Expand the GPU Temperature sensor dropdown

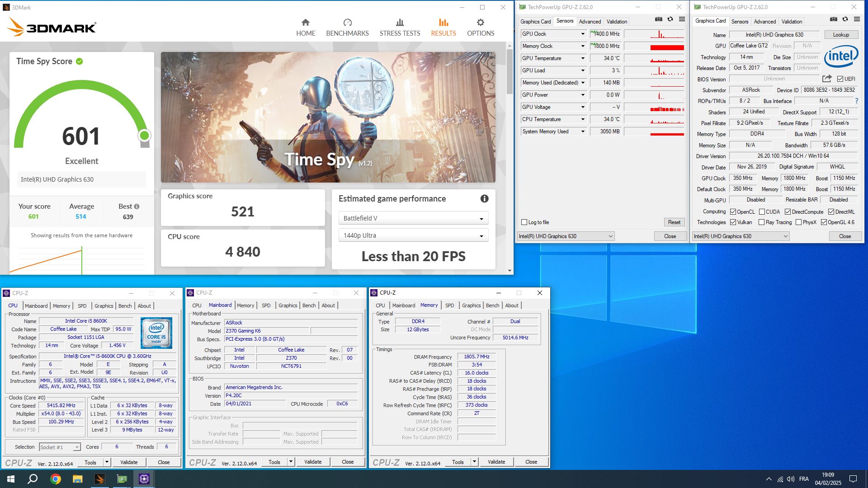coord(583,58)
